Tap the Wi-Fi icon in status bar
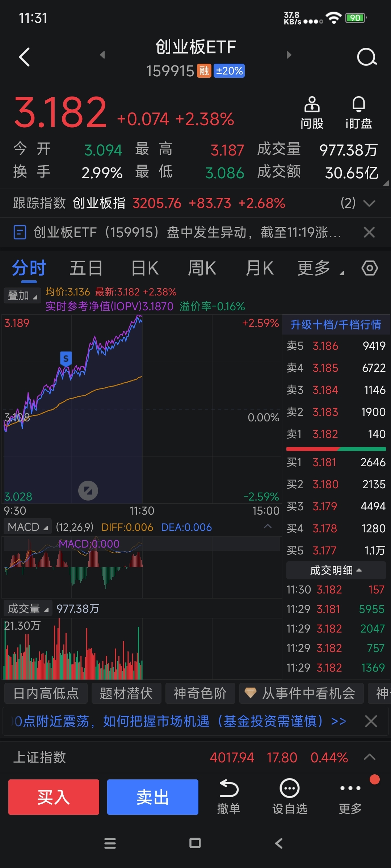 [333, 17]
